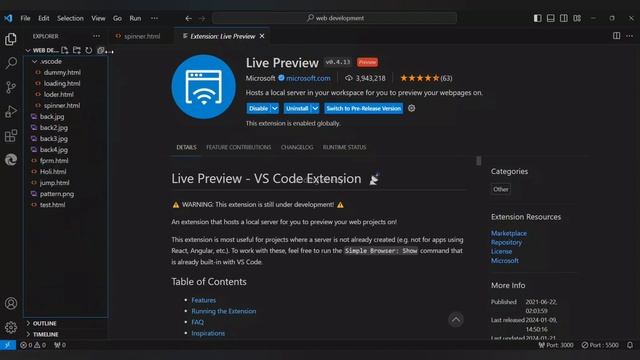Image resolution: width=640 pixels, height=360 pixels.
Task: Open the notifications bell
Action: tap(630, 345)
